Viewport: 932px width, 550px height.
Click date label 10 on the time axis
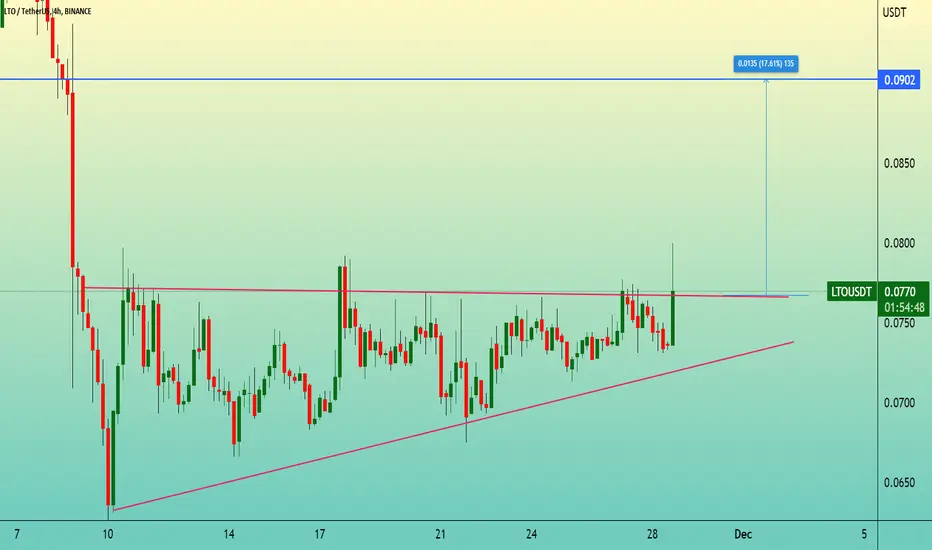point(108,534)
